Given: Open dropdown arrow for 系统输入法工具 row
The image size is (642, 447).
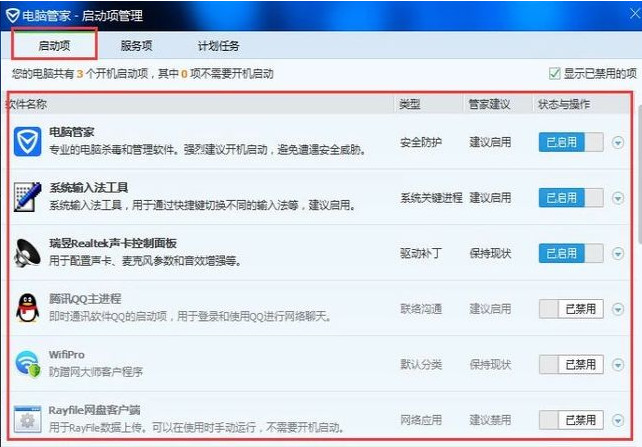Looking at the screenshot, I should (618, 198).
